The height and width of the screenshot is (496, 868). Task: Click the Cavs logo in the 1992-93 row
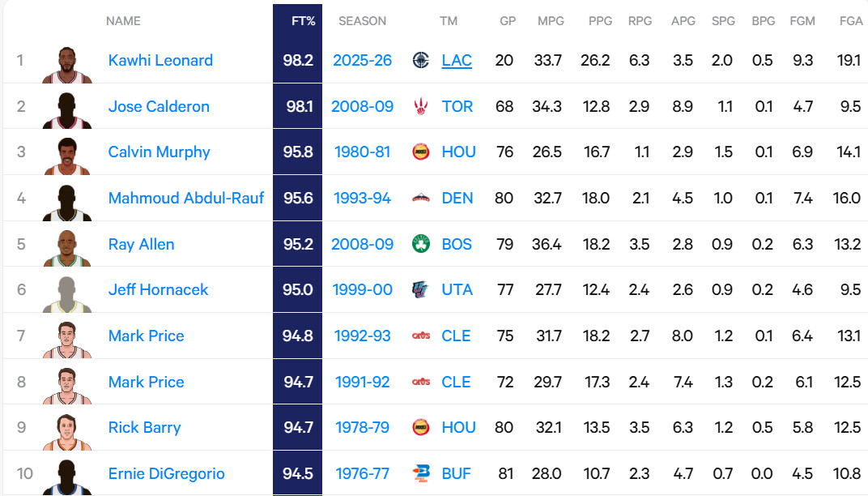click(420, 336)
